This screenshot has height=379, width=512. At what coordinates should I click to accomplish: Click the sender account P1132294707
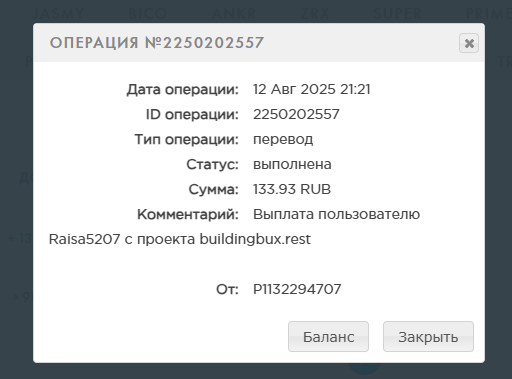pos(297,289)
